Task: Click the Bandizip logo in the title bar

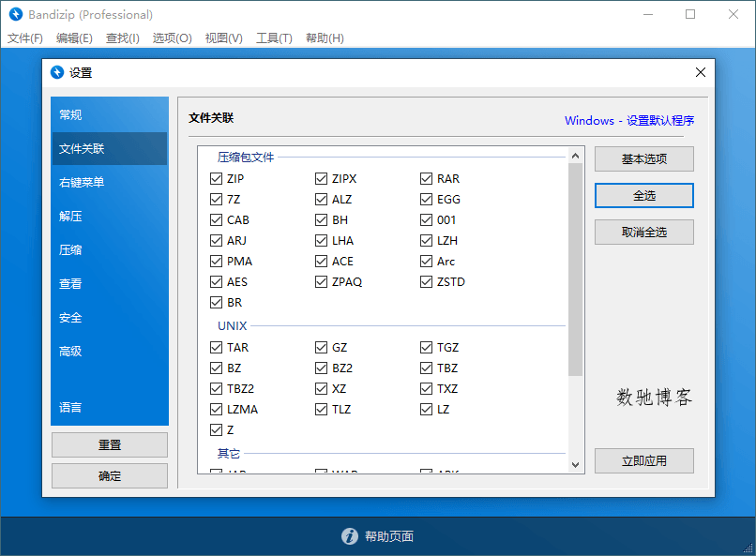Action: coord(15,14)
